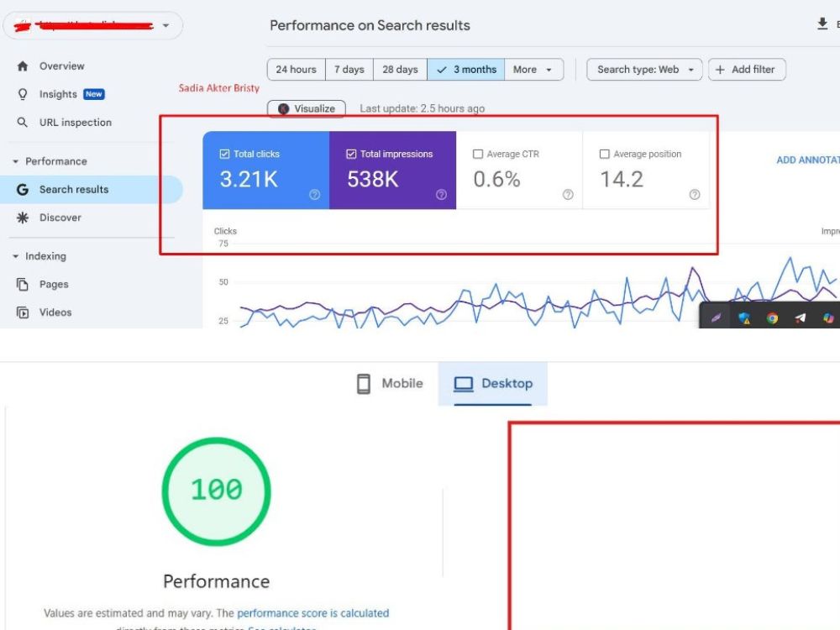840x630 pixels.
Task: Switch to the Desktop tab
Action: tap(493, 384)
